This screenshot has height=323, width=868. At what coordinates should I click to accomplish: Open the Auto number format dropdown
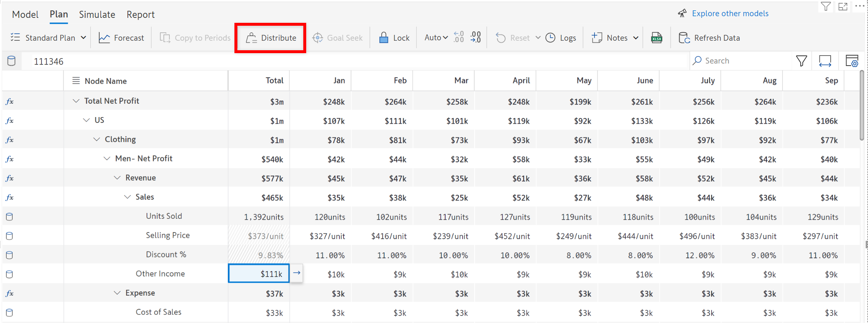click(x=436, y=38)
